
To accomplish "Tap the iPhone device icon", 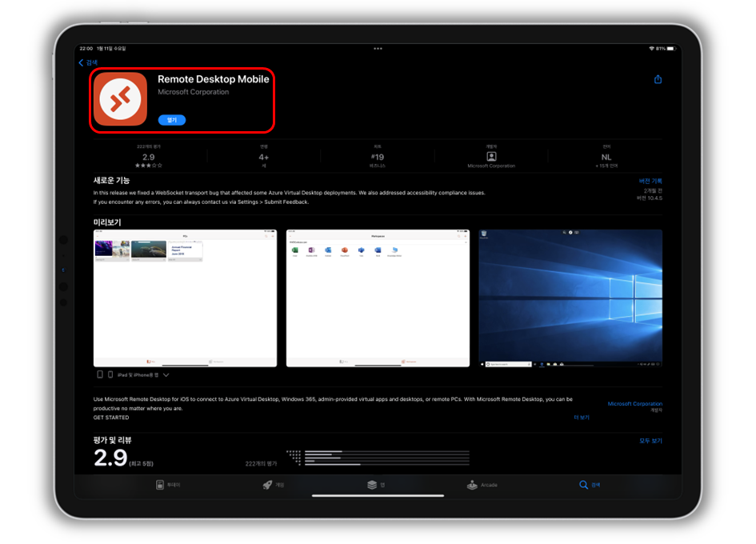I will click(x=110, y=374).
